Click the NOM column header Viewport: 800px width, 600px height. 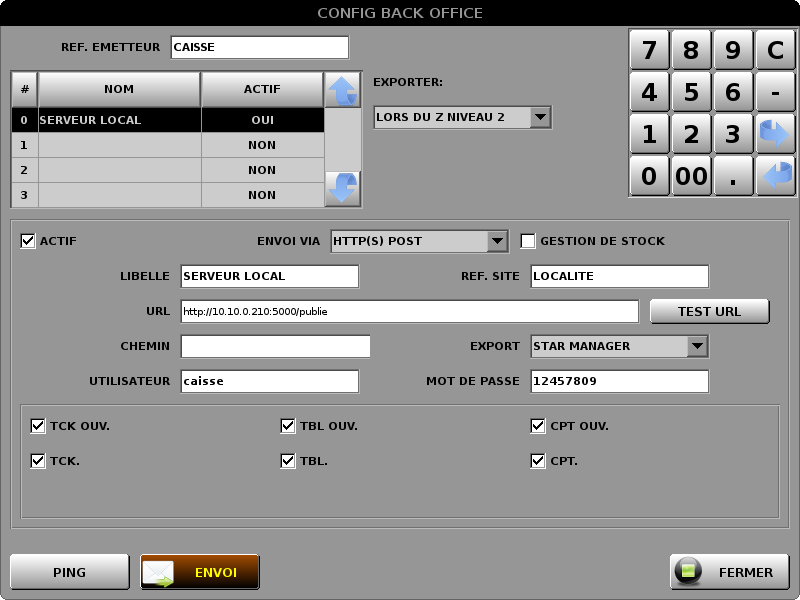[x=119, y=89]
